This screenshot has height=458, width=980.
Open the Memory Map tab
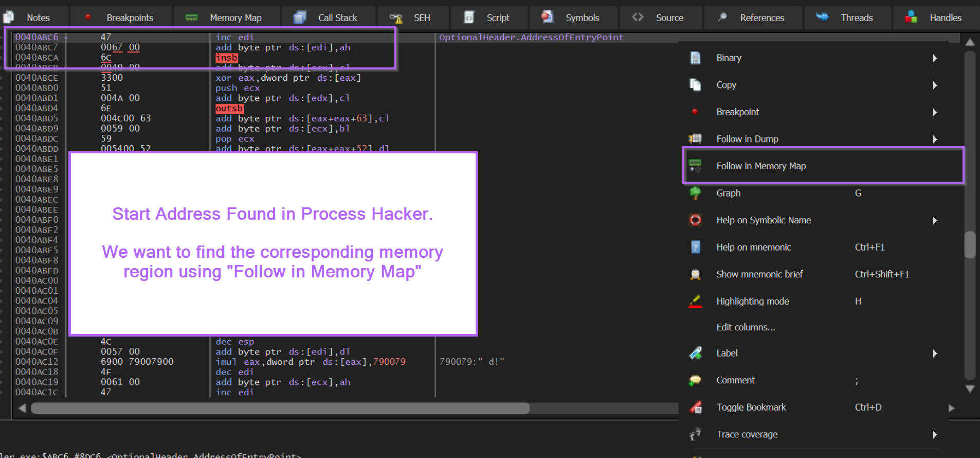227,17
